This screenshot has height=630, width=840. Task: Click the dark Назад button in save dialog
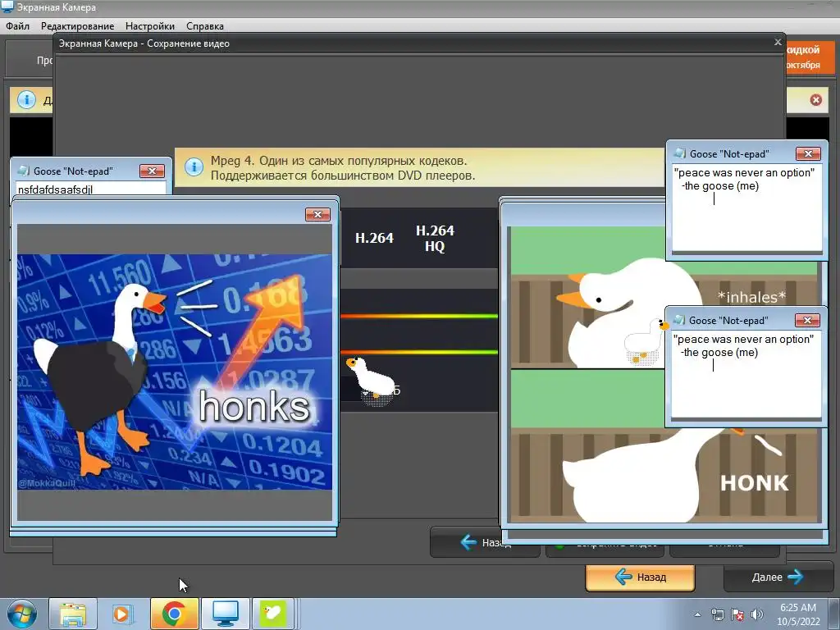[485, 543]
